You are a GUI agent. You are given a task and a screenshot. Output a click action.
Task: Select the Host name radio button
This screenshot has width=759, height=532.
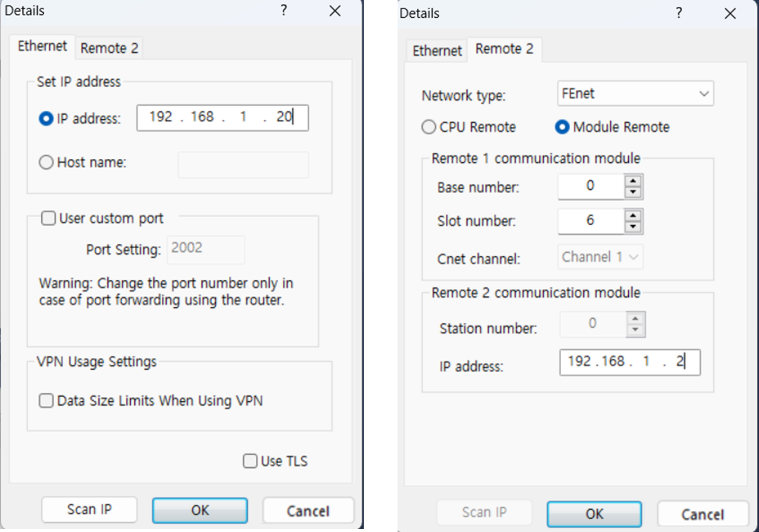click(x=46, y=162)
